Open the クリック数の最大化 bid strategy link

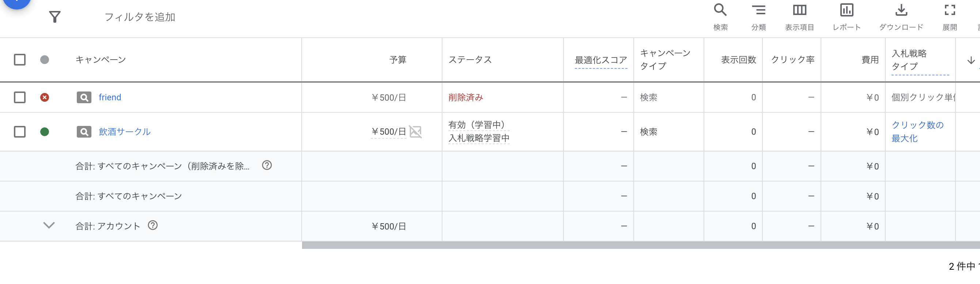(x=917, y=132)
